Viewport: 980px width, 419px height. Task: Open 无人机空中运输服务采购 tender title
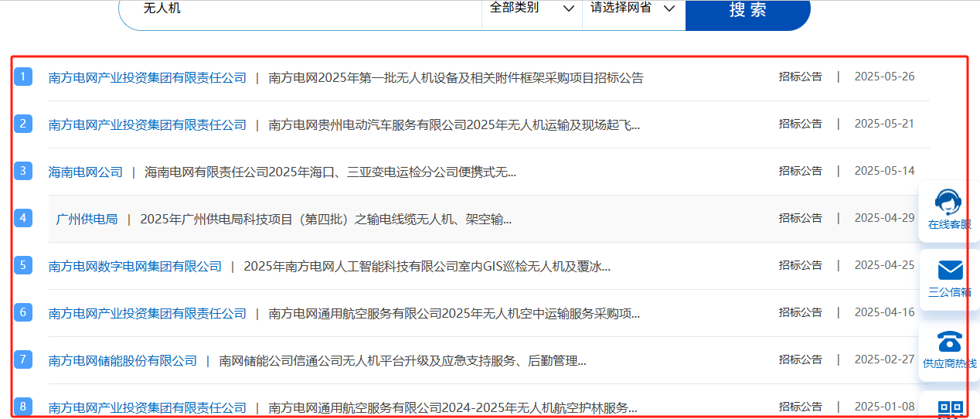[x=454, y=313]
